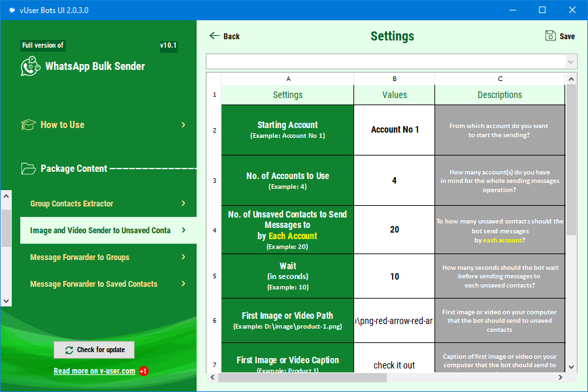The width and height of the screenshot is (588, 392).
Task: Click the Values header cell
Action: (395, 95)
